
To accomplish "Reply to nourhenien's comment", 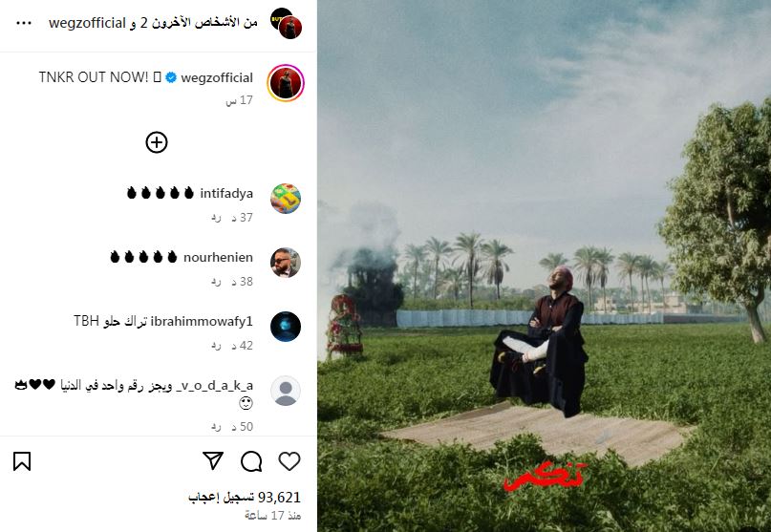I will tap(216, 281).
